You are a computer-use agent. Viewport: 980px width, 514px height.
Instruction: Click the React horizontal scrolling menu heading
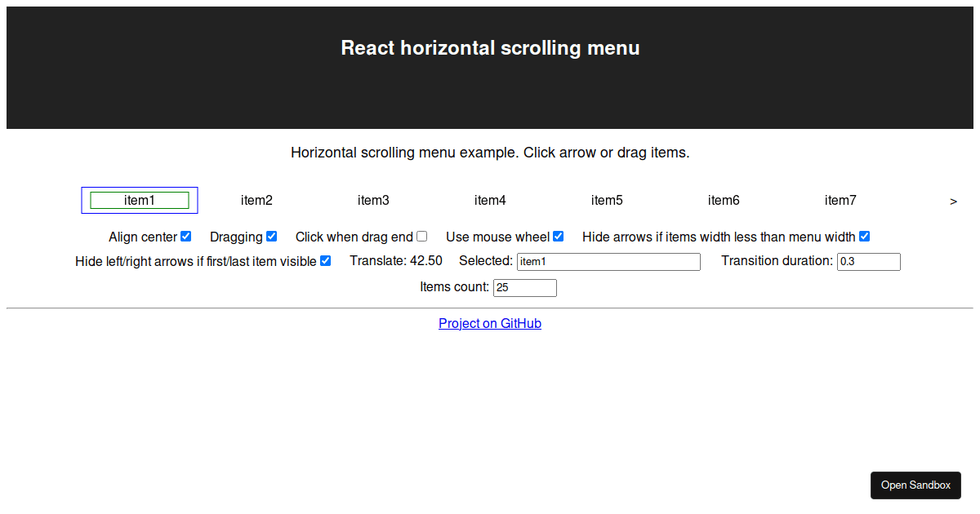[490, 48]
